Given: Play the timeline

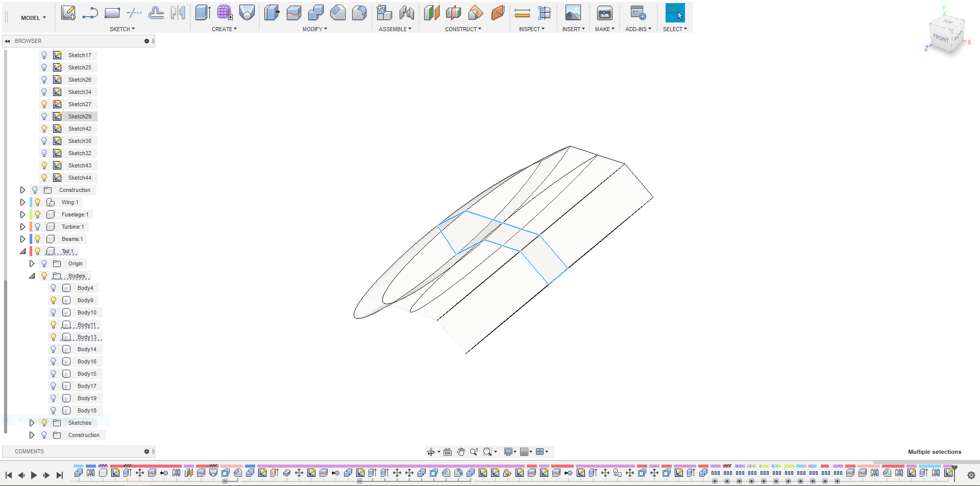Looking at the screenshot, I should point(34,475).
